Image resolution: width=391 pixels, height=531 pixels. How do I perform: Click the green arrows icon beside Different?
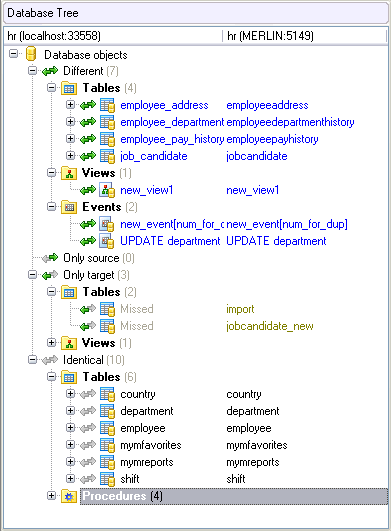tap(50, 71)
